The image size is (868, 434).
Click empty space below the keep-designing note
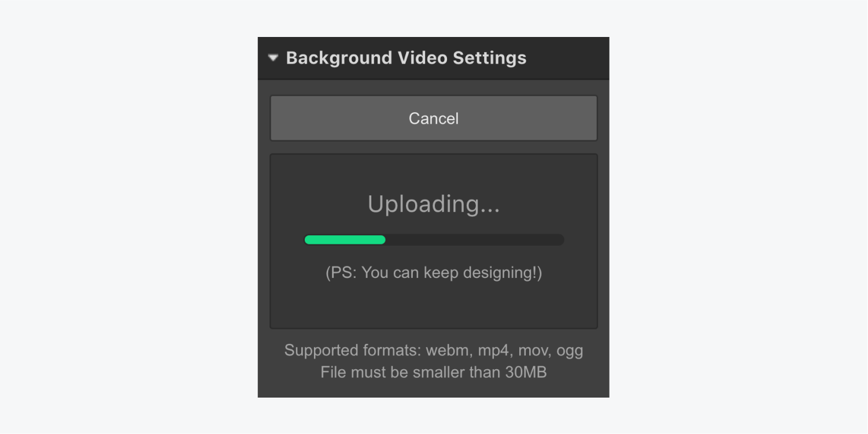pos(434,305)
